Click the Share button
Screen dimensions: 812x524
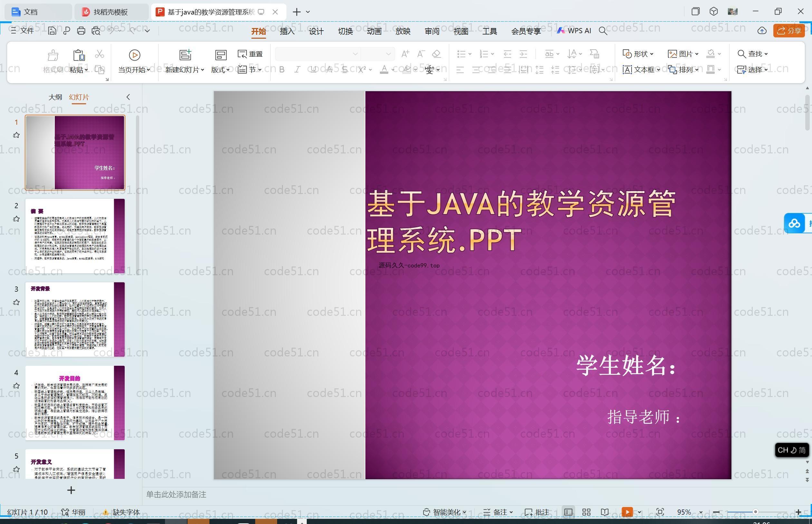(789, 31)
